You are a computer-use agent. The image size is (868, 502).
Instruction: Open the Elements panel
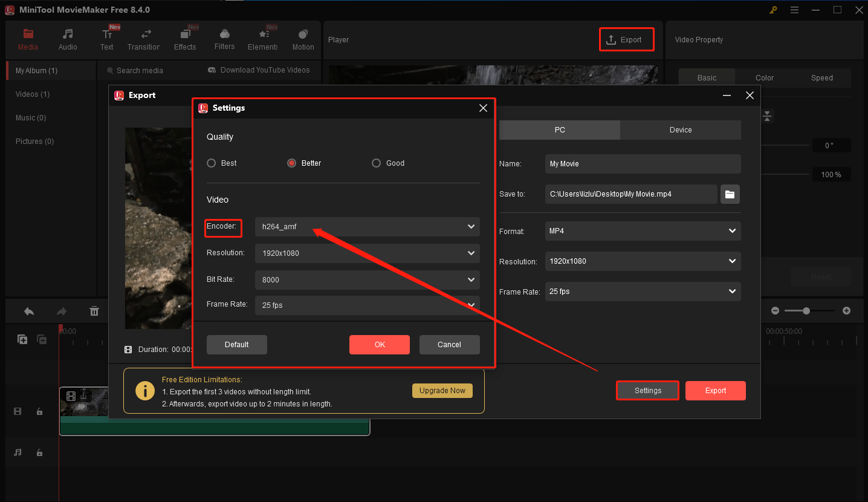(x=262, y=39)
